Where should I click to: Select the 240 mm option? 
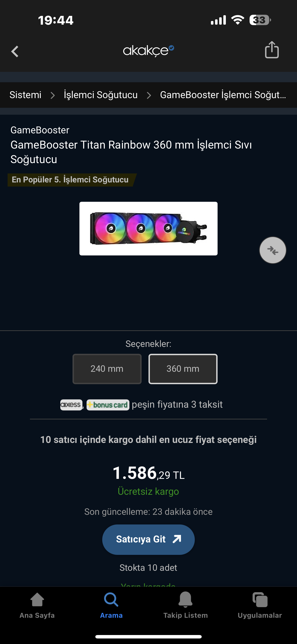[x=107, y=369]
